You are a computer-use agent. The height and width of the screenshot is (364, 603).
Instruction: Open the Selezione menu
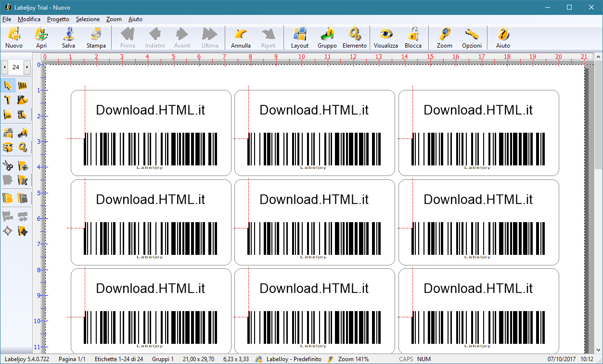88,19
